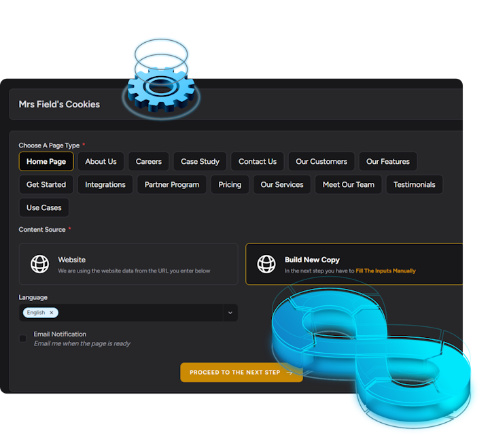Click the glowing infinity loop graphic
The image size is (490, 448).
click(x=370, y=354)
